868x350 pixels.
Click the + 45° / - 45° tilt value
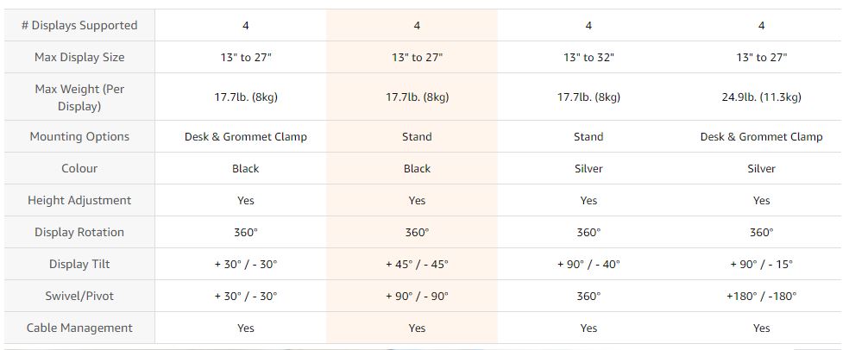pos(417,265)
